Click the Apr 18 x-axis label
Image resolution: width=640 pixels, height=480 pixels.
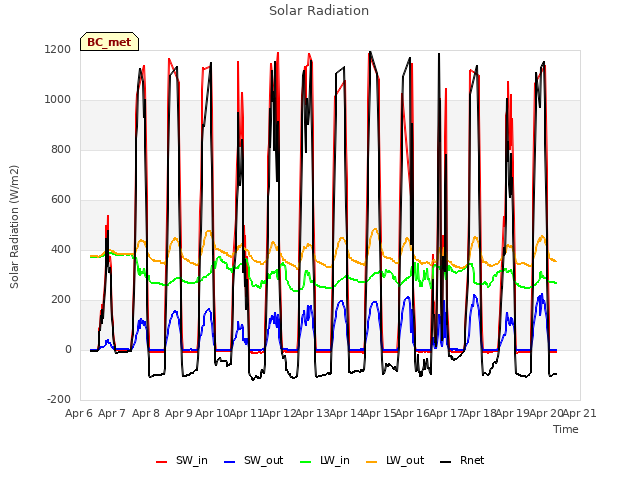pyautogui.click(x=480, y=413)
